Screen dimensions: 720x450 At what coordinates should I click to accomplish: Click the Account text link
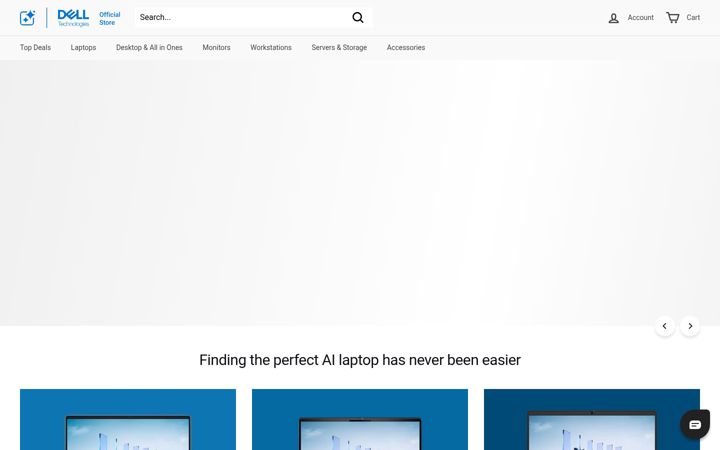641,17
